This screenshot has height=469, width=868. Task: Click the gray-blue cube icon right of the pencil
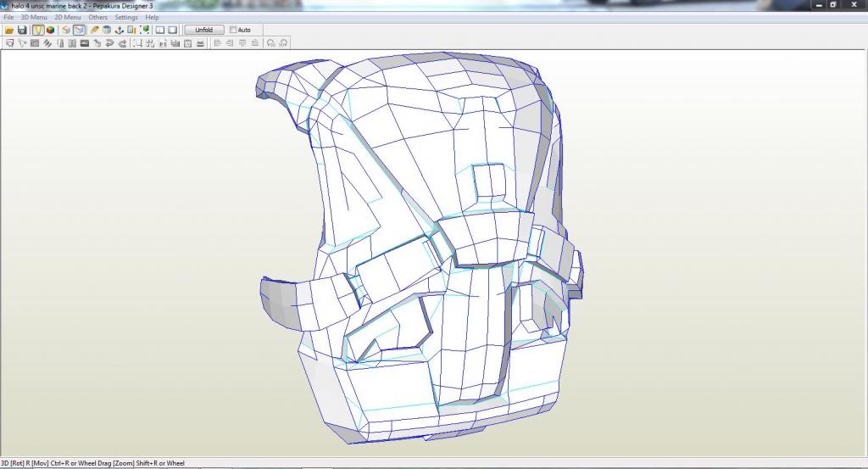(107, 30)
